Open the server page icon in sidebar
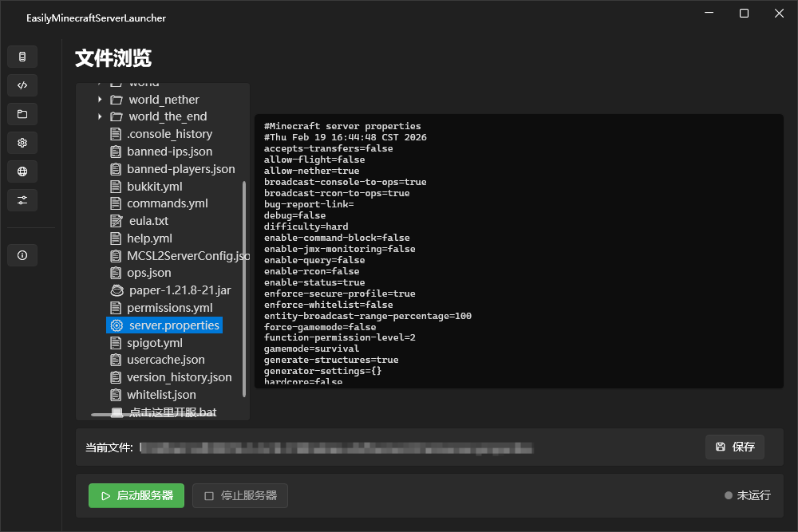 coord(22,57)
